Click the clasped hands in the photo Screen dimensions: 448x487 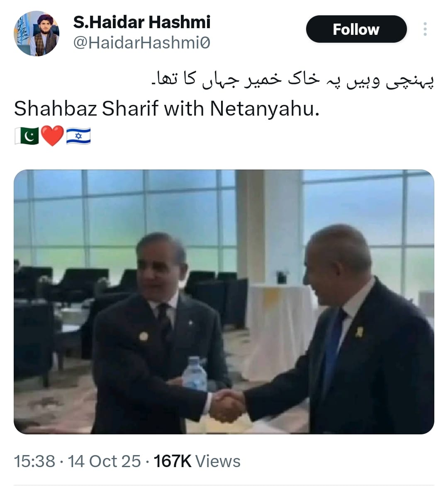click(226, 406)
